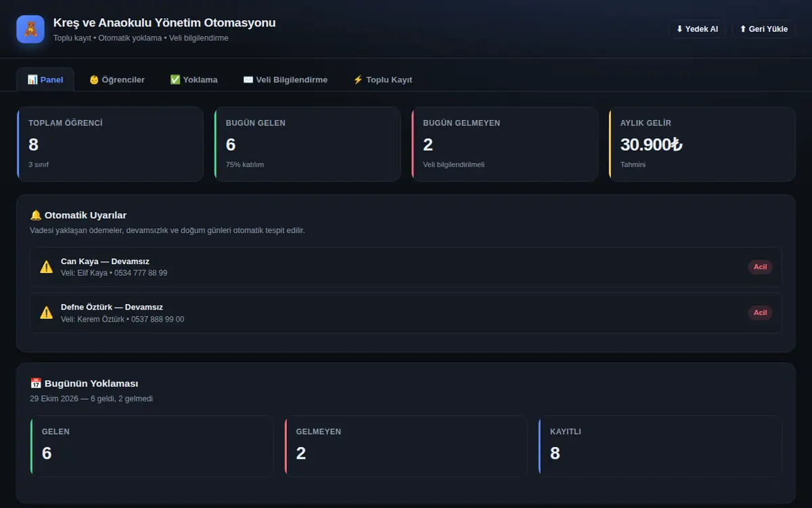Click the Gelmeyen attendance summary box
This screenshot has width=812, height=508.
[406, 446]
